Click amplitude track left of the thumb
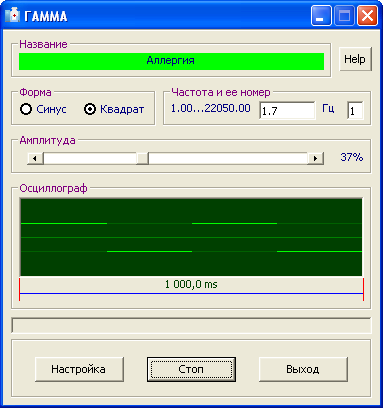This screenshot has width=383, height=408. [x=90, y=158]
